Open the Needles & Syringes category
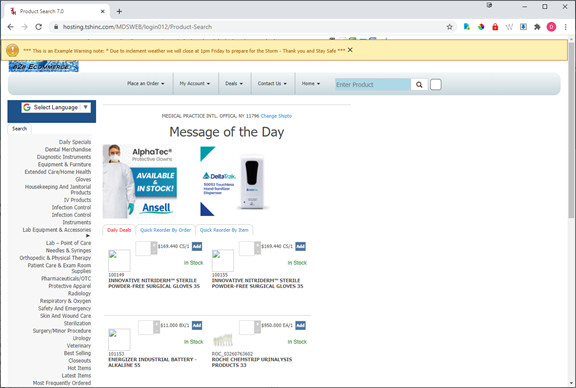 [x=68, y=250]
